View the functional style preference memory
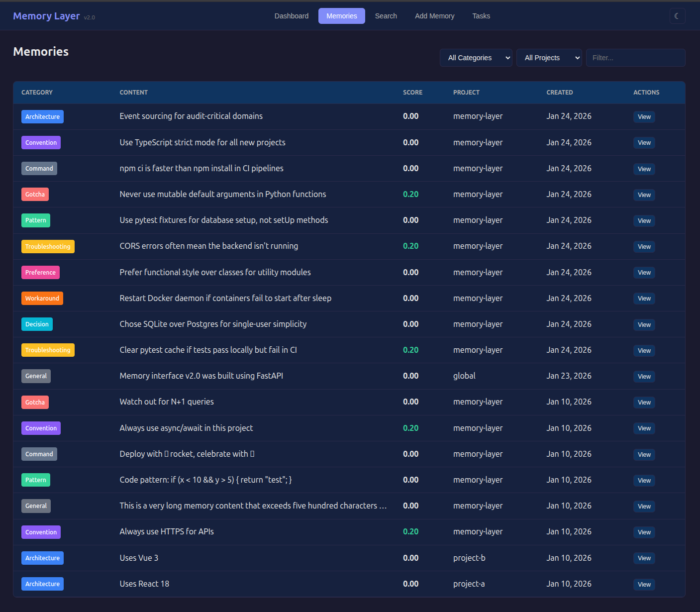This screenshot has width=700, height=612. click(644, 273)
